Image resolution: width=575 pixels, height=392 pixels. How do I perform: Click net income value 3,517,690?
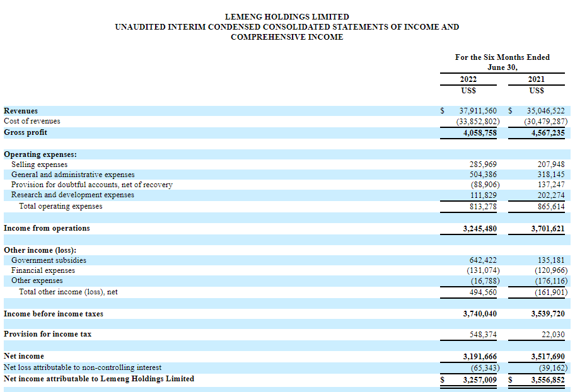[548, 357]
